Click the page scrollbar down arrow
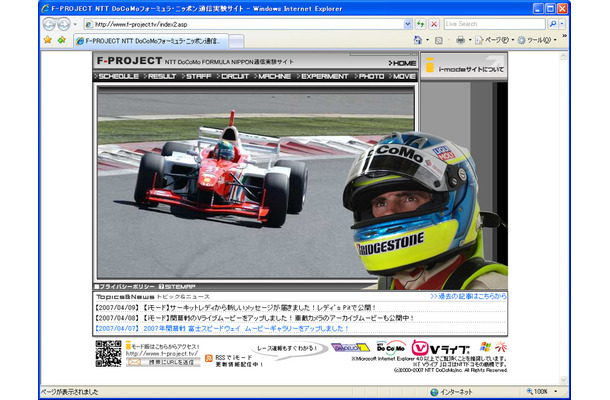The image size is (610, 400). tap(564, 380)
